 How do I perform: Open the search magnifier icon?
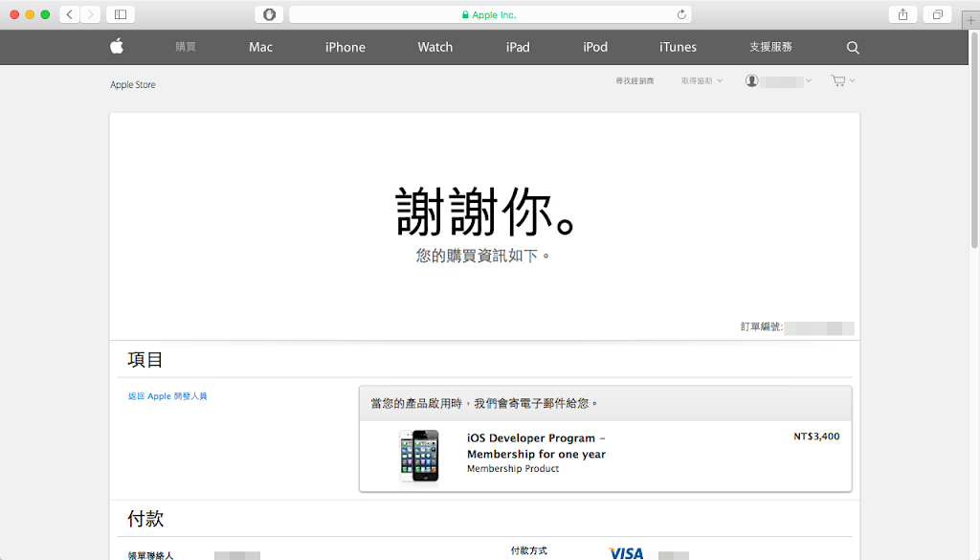pos(853,48)
